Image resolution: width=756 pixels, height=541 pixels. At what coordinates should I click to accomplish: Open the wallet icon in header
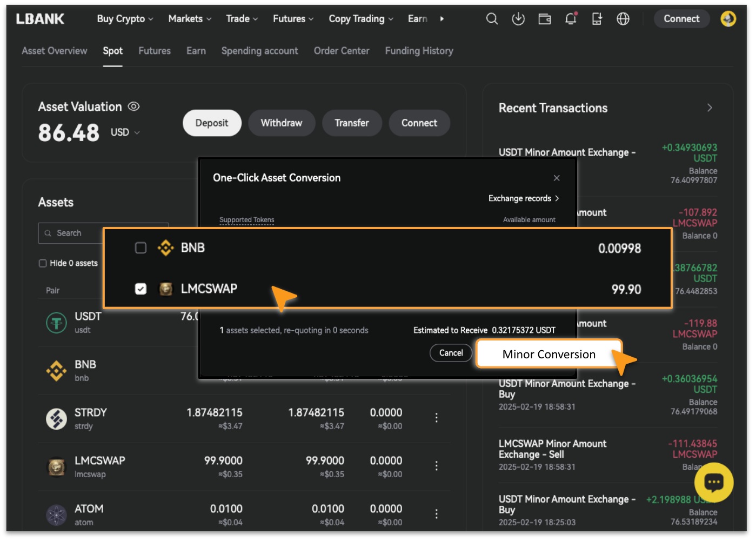point(545,19)
